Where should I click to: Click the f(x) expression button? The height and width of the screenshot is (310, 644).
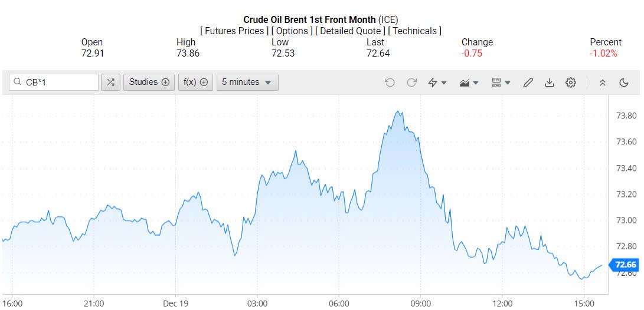tap(195, 83)
